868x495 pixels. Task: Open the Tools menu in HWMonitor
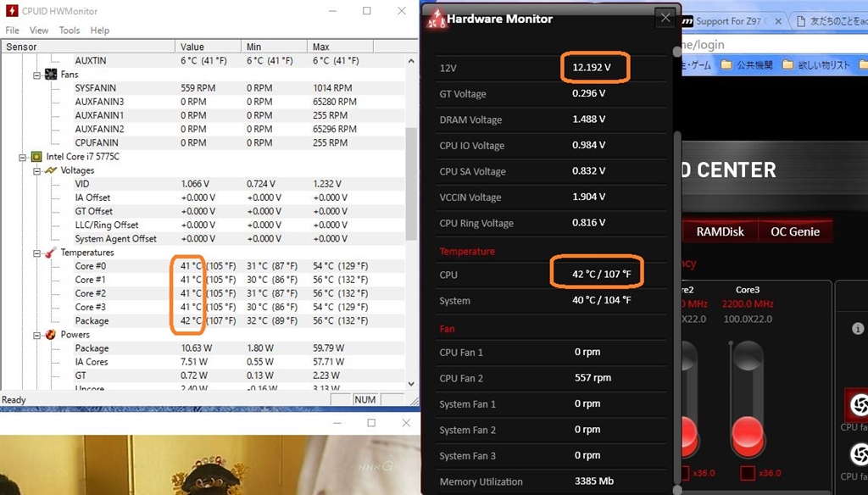tap(70, 30)
